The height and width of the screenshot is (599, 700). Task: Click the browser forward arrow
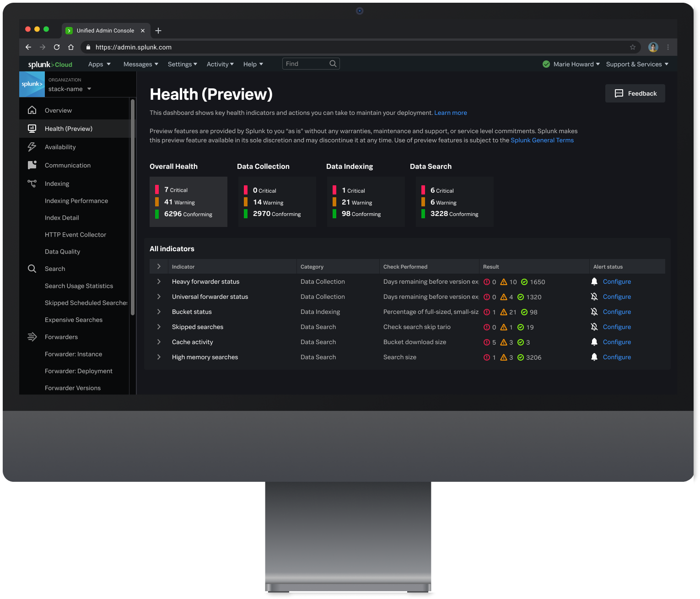43,47
